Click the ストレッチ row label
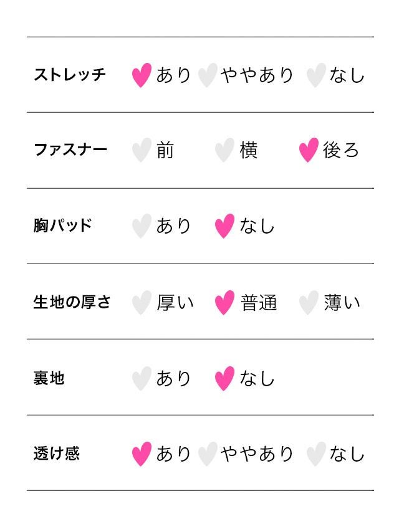399x532 pixels. point(70,75)
